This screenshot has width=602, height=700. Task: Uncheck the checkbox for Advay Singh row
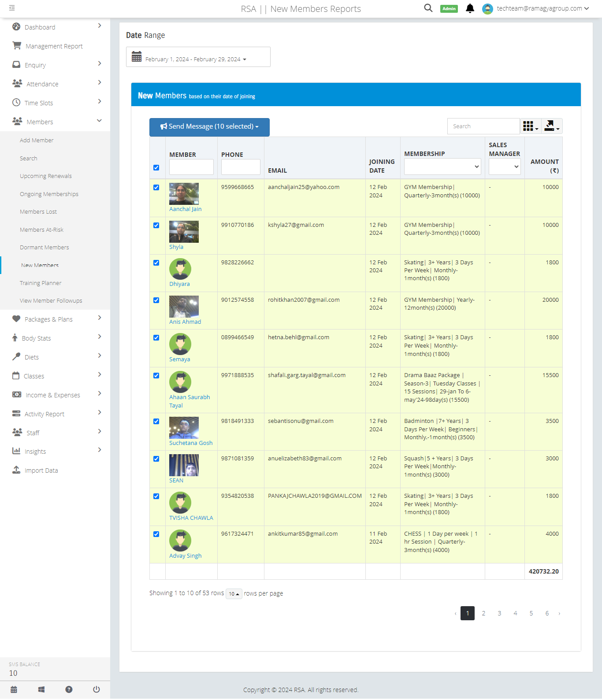coord(156,534)
